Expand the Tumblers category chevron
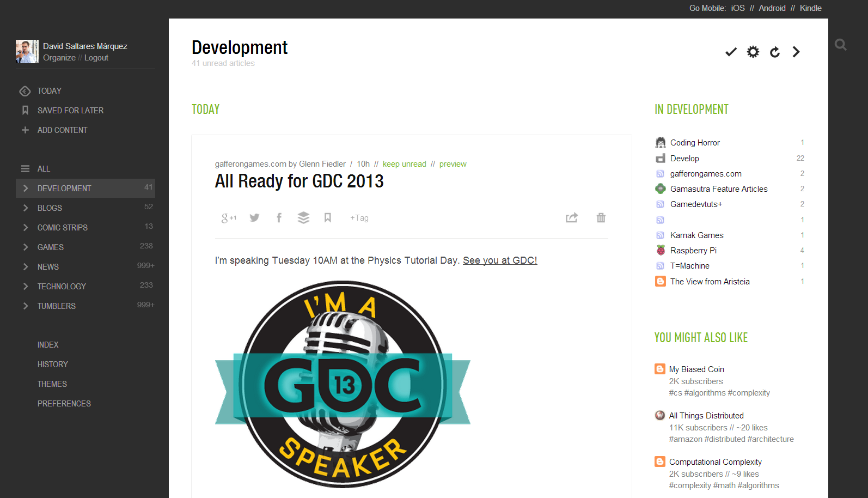Viewport: 868px width, 498px height. [26, 306]
